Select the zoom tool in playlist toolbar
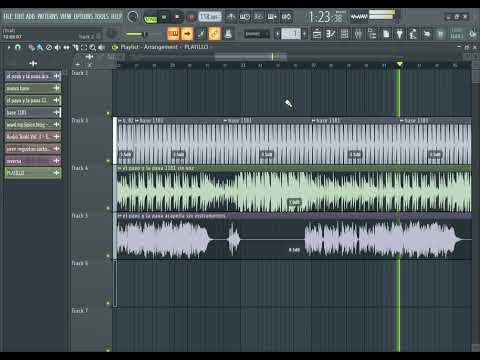480x360 pixels. 93,48
